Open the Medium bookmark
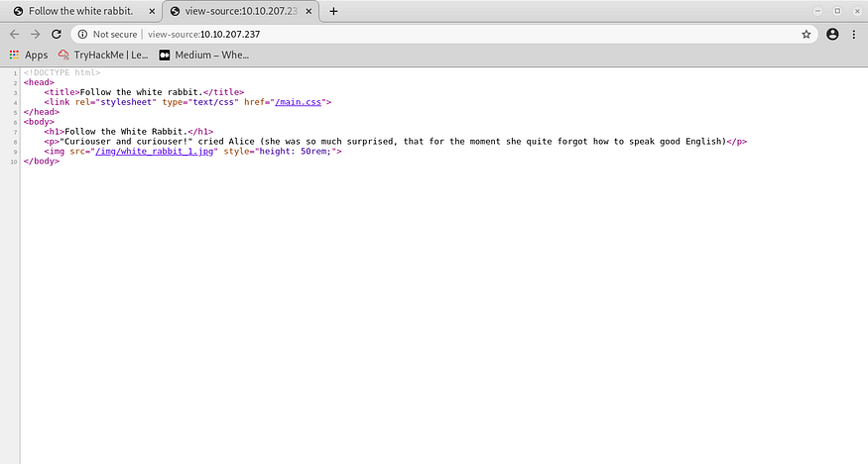 coord(203,55)
